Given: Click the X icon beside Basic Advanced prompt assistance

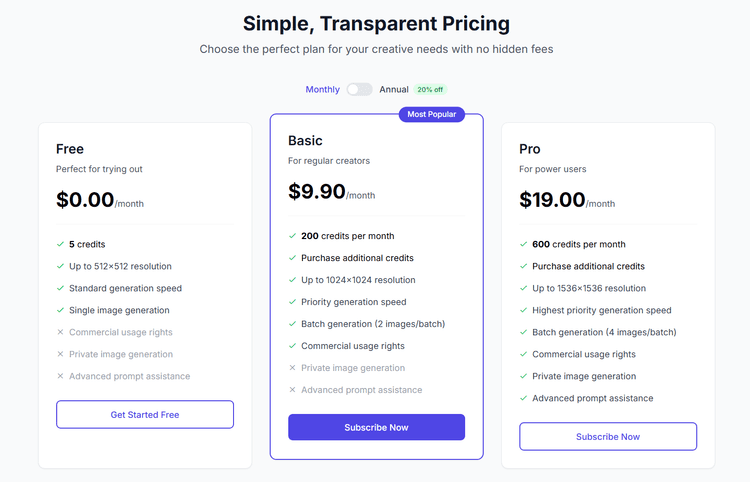Looking at the screenshot, I should 292,390.
